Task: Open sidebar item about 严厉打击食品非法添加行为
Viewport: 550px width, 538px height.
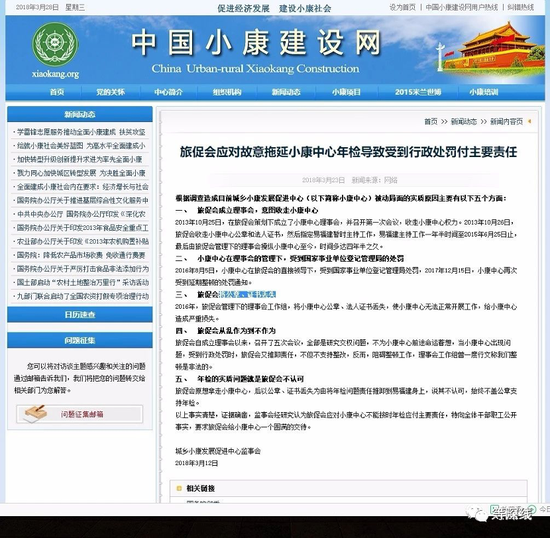Action: (x=82, y=269)
